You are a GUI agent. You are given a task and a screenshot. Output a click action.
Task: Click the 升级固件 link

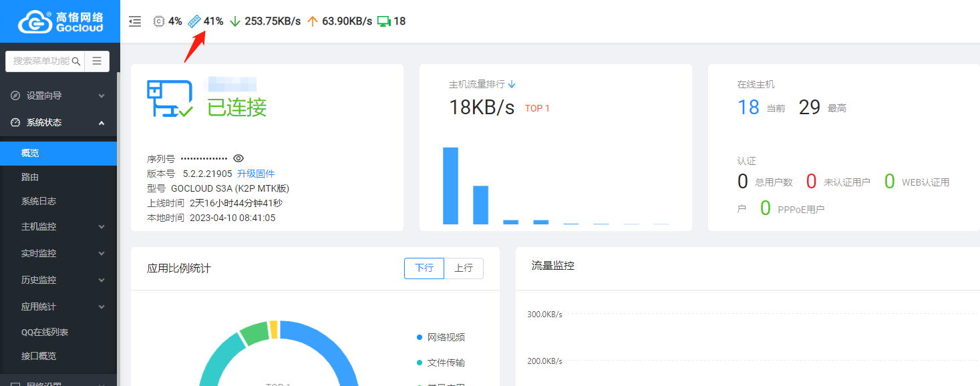256,174
